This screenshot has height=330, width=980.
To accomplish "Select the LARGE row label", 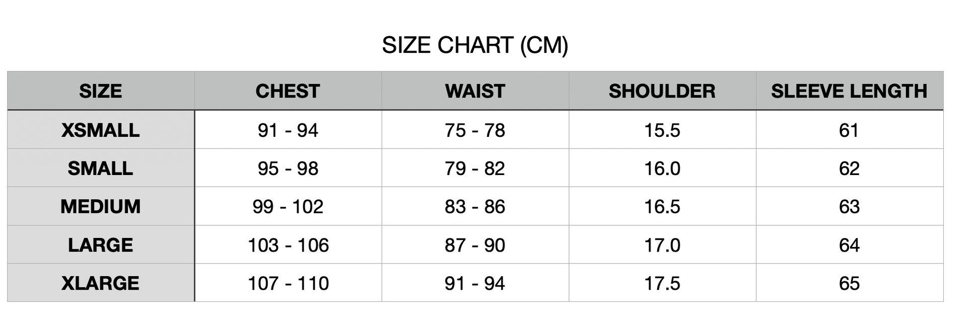I will [x=101, y=245].
